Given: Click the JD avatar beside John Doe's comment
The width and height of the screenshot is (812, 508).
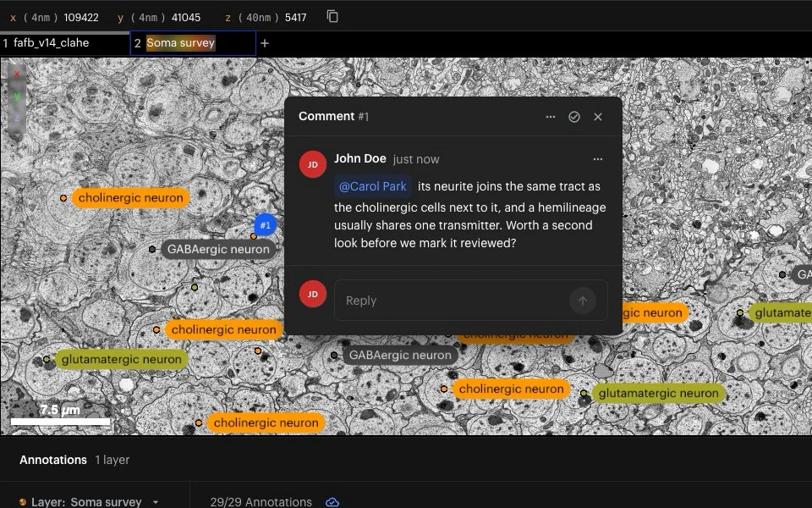Looking at the screenshot, I should [x=313, y=164].
